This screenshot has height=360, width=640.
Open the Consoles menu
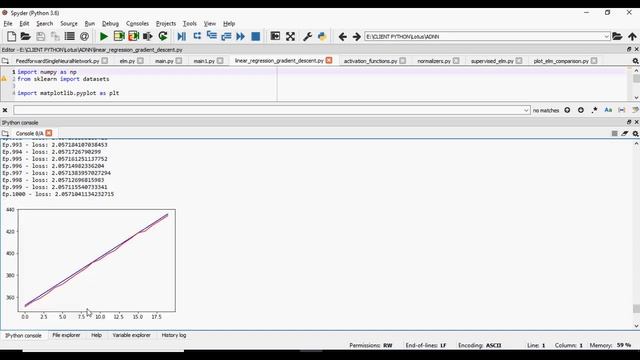click(137, 24)
